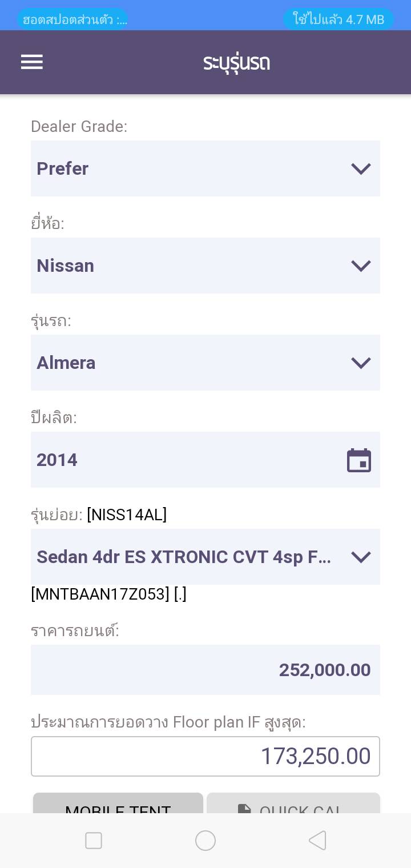411x868 pixels.
Task: Click the Floor plan IF amount field 173,250.00
Action: coord(205,757)
